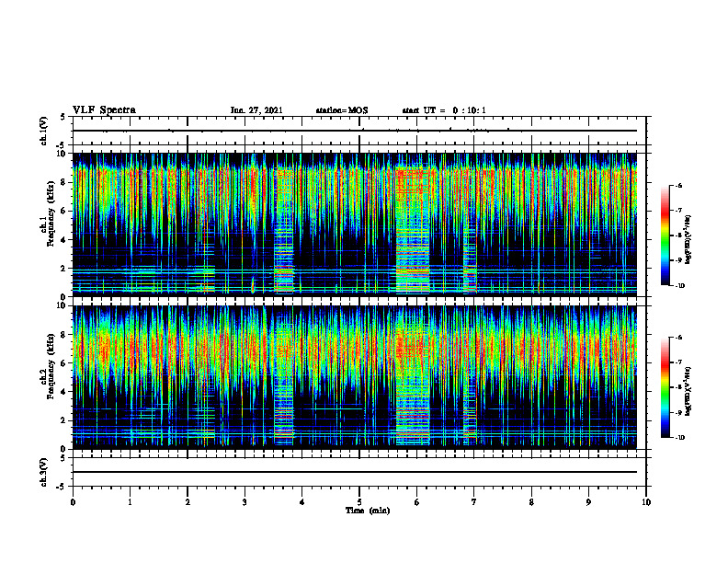Select the "8" kHz tick on ch.1 frequency axis
The image size is (728, 563).
pyautogui.click(x=64, y=182)
